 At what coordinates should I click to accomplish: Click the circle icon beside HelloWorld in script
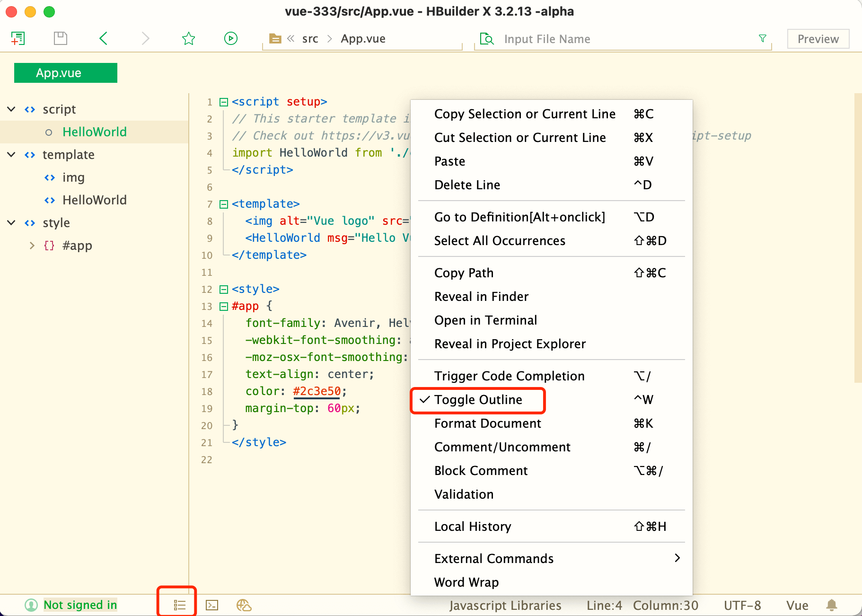[x=49, y=132]
